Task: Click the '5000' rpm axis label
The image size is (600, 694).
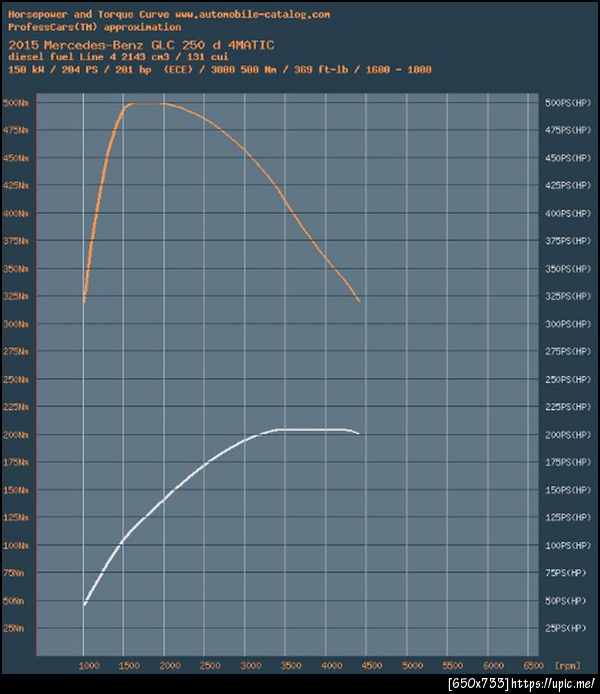Action: (412, 665)
